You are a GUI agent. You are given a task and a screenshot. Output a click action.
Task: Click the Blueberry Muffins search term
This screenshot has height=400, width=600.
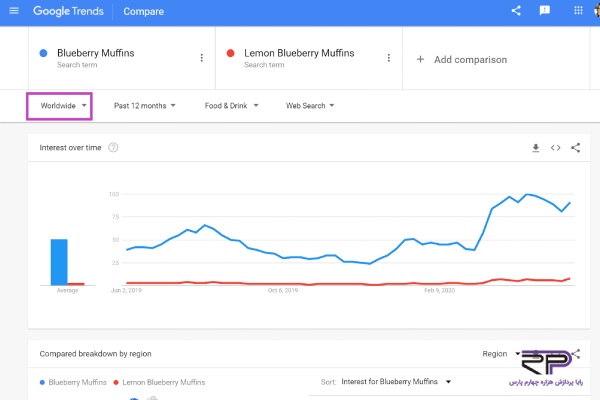pyautogui.click(x=96, y=53)
